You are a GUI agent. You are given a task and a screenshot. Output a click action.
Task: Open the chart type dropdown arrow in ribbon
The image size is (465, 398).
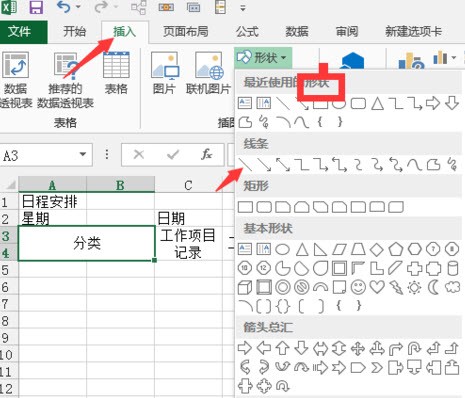454,58
